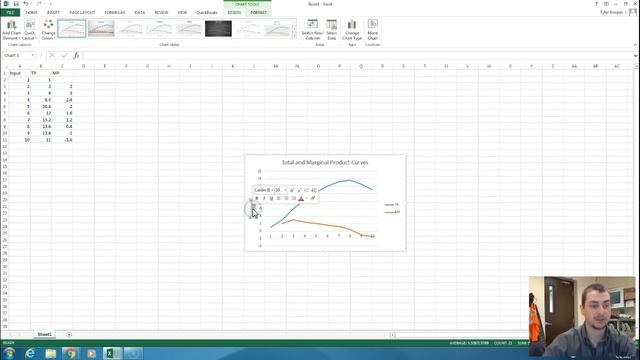Open the FILE tab
640x360 pixels.
point(10,12)
